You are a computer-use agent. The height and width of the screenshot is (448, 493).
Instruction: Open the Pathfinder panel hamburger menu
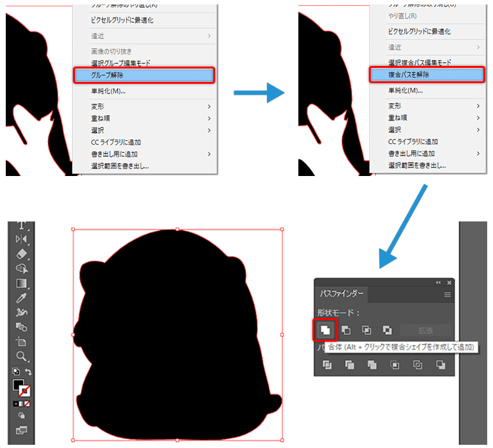click(x=448, y=294)
